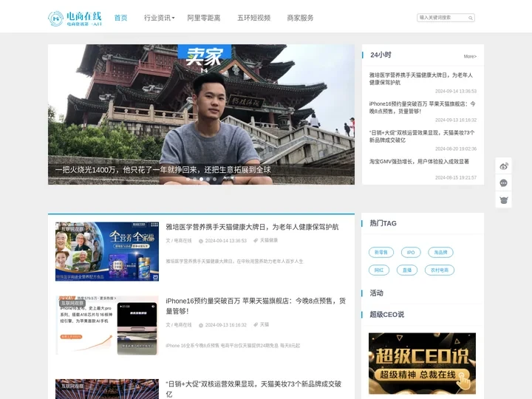Screen dimensions: 532x399
Task: Click clock icon beside 2024-09-14 13:36:53
Action: coord(201,241)
